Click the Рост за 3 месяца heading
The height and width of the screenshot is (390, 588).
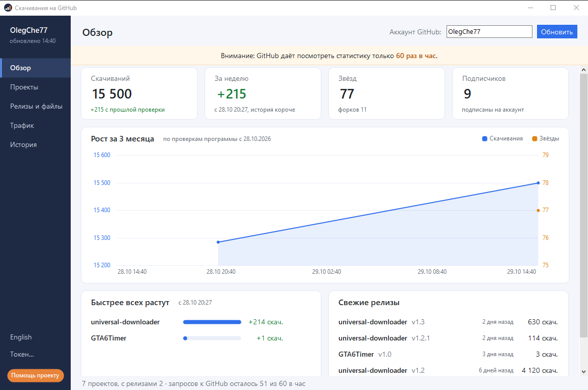(x=122, y=139)
